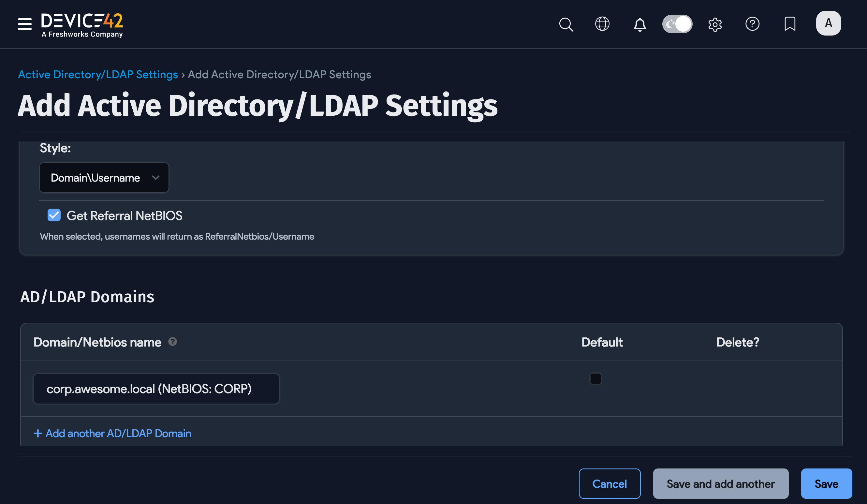
Task: Click Add Active Directory/LDAP Settings breadcrumb
Action: (279, 74)
